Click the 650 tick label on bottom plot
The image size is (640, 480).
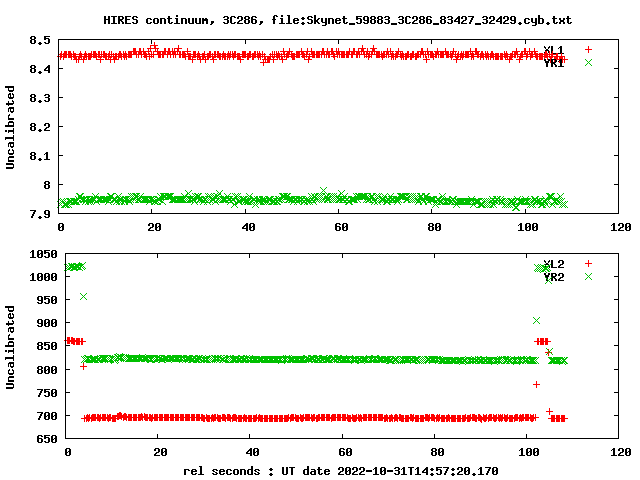(47, 439)
